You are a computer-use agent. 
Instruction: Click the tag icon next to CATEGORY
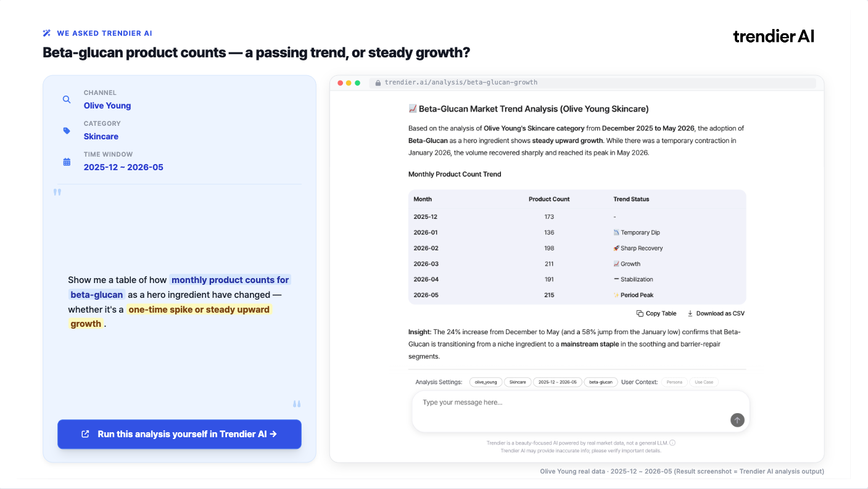point(67,131)
